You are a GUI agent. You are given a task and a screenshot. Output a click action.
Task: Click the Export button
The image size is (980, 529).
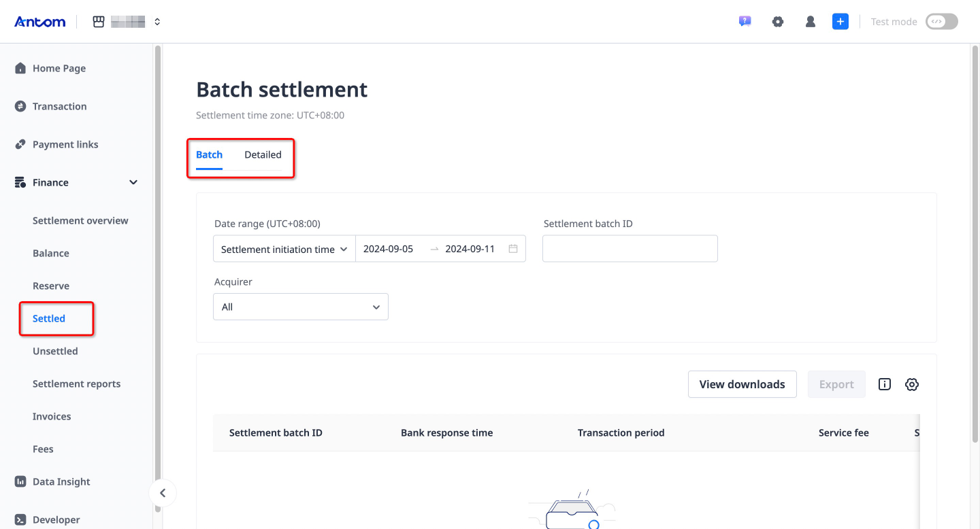(x=836, y=384)
